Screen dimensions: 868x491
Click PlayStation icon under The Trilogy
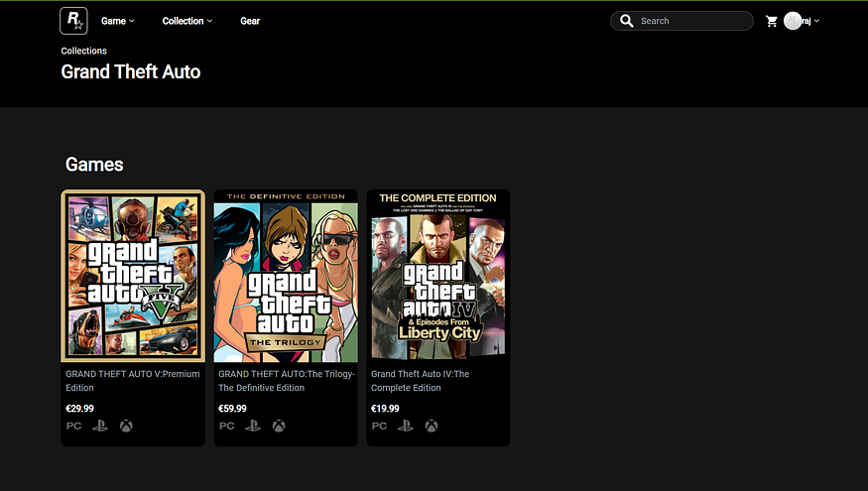[x=253, y=426]
